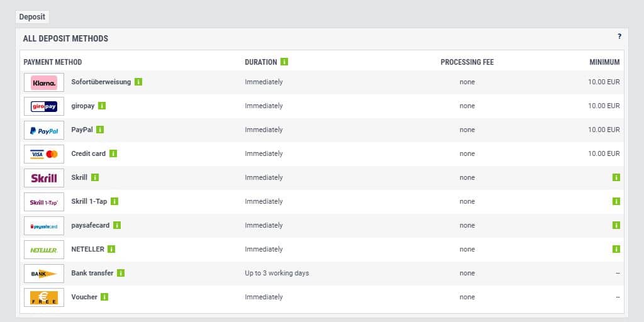This screenshot has width=644, height=322.
Task: Select Skrill payment method name
Action: click(x=79, y=177)
